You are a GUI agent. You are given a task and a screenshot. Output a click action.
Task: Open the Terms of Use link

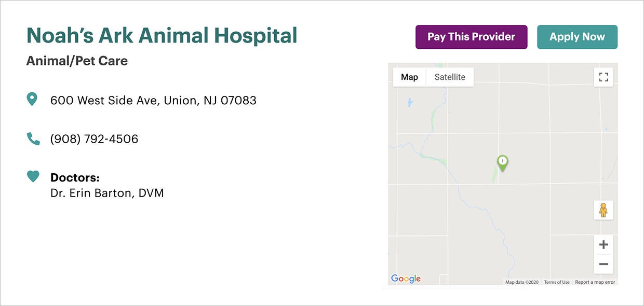[557, 282]
